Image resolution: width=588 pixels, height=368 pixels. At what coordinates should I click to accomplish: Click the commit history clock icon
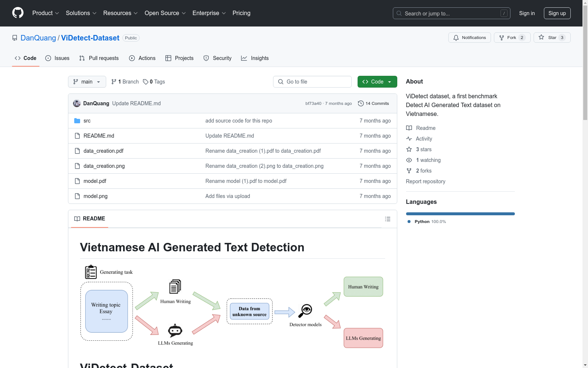tap(361, 103)
